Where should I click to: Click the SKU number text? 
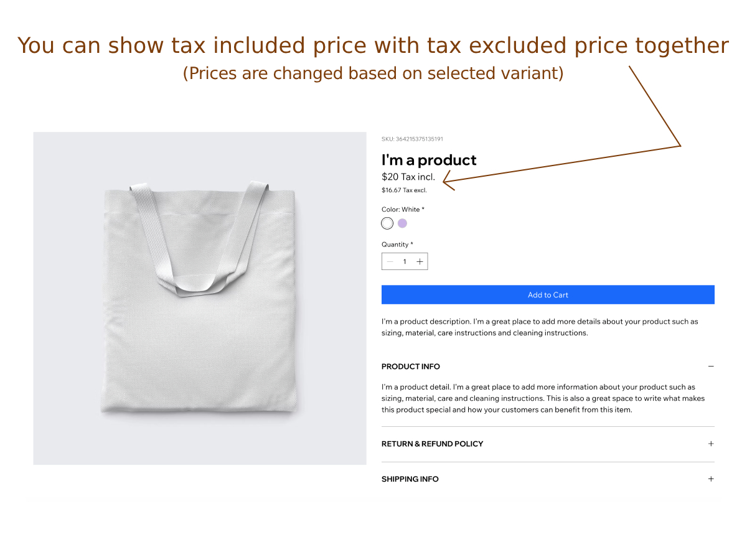(x=412, y=139)
